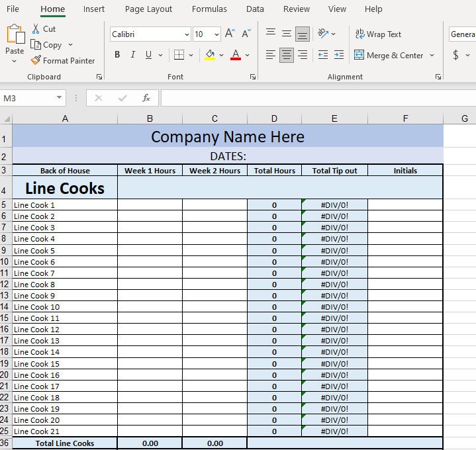
Task: Open the fill color dropdown arrow
Action: coord(221,55)
